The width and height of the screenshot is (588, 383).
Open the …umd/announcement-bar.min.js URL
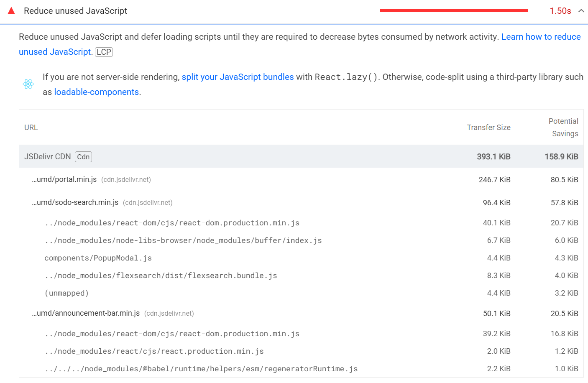pos(86,313)
